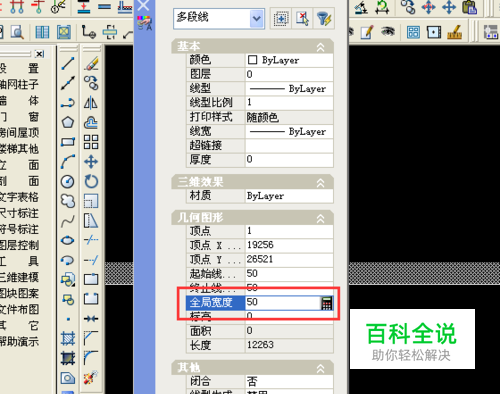Select the Copy object tool

pyautogui.click(x=91, y=83)
